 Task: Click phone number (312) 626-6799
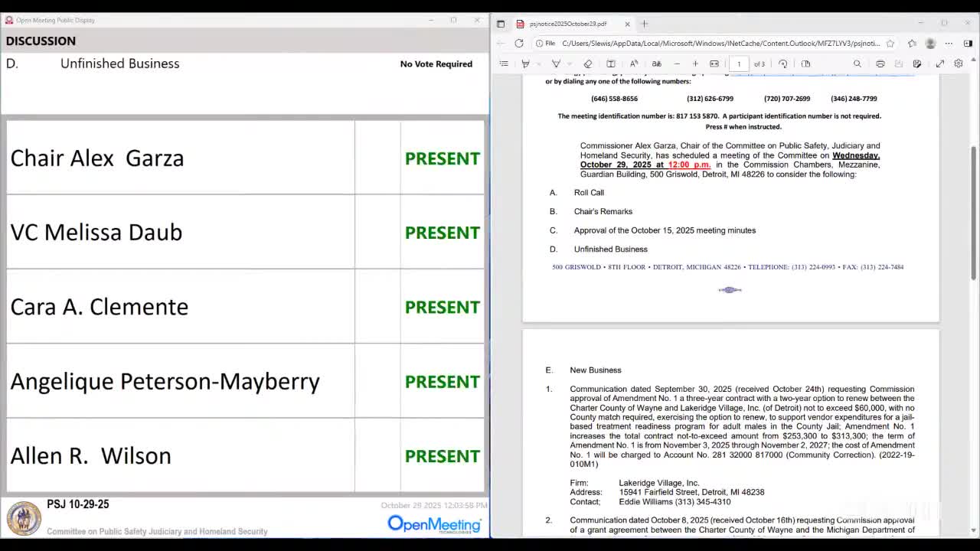[x=710, y=99]
